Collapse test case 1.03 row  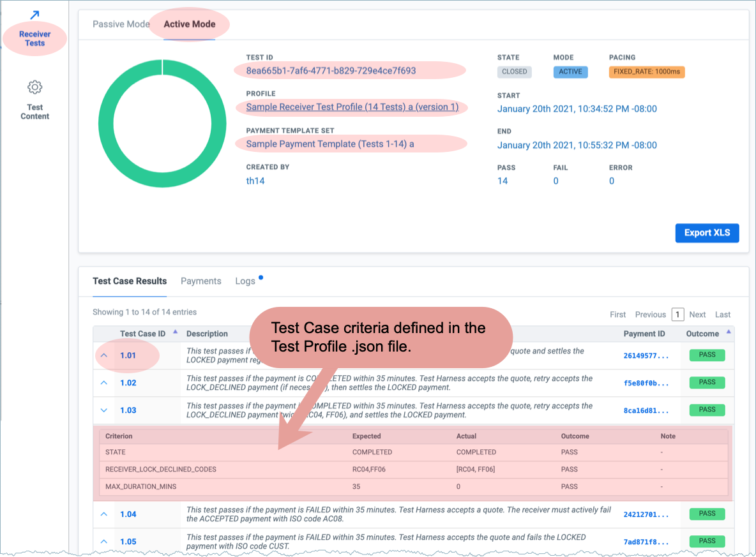pos(104,410)
